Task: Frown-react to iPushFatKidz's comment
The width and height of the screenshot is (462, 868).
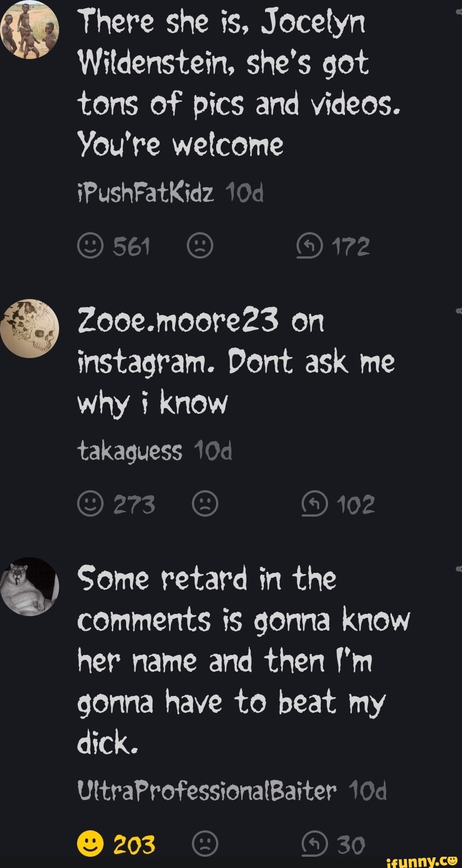Action: pyautogui.click(x=200, y=246)
